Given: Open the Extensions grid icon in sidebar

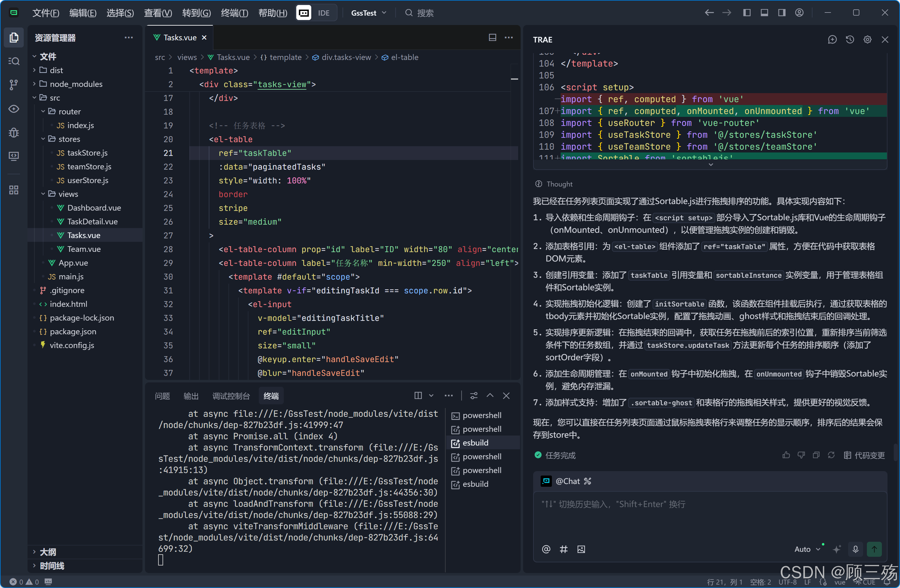Looking at the screenshot, I should [x=14, y=190].
